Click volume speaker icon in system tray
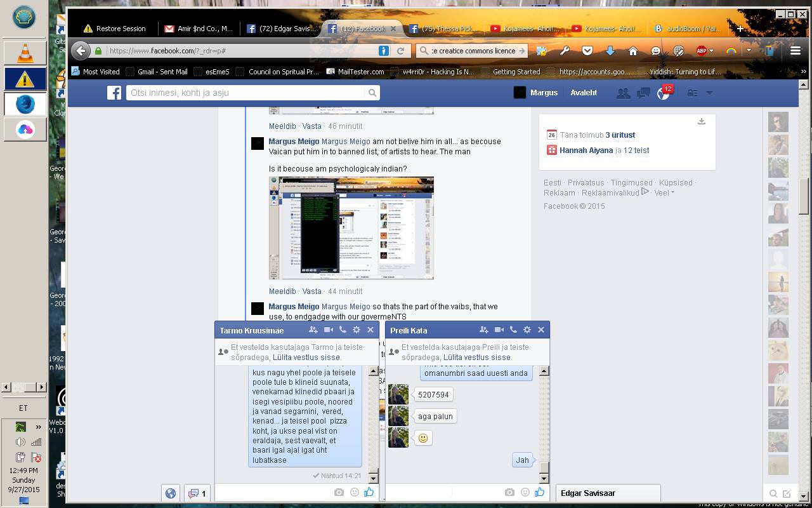Screen dimensions: 812x508 [x=21, y=442]
